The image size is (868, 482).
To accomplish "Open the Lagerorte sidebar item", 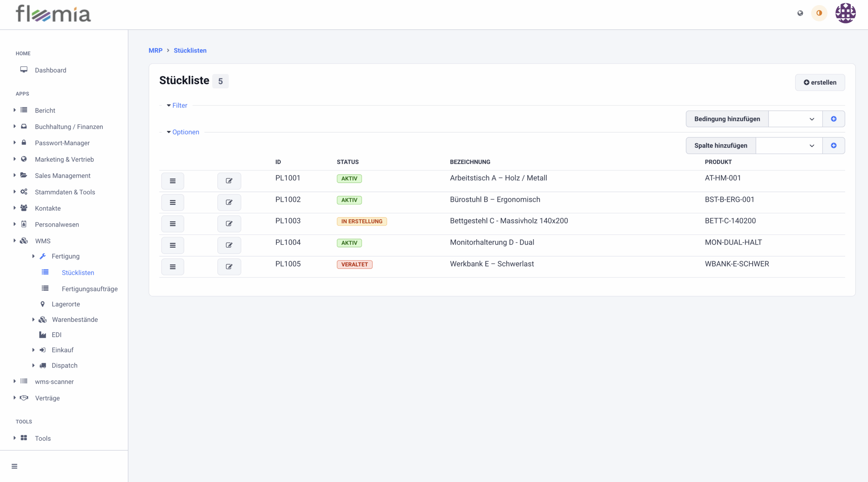I will point(66,304).
